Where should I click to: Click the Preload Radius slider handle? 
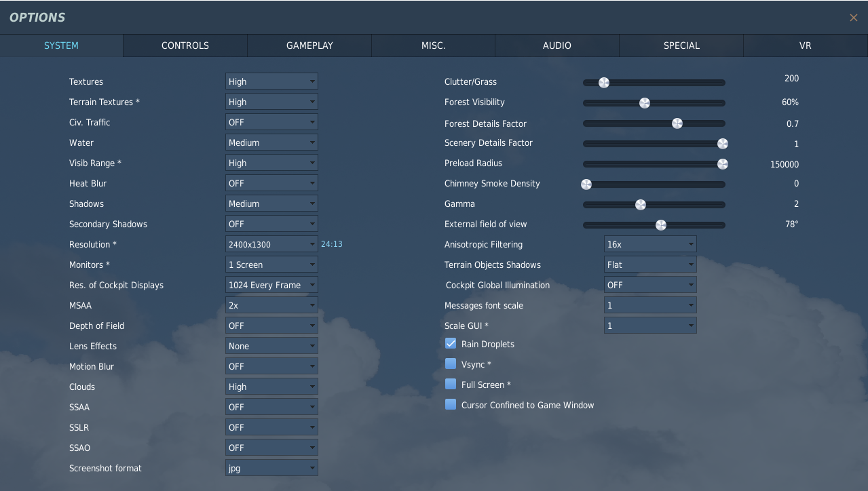[x=723, y=164]
